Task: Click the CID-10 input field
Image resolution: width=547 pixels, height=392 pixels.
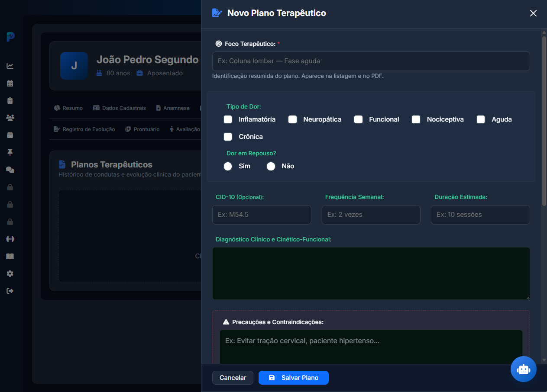Action: point(262,215)
